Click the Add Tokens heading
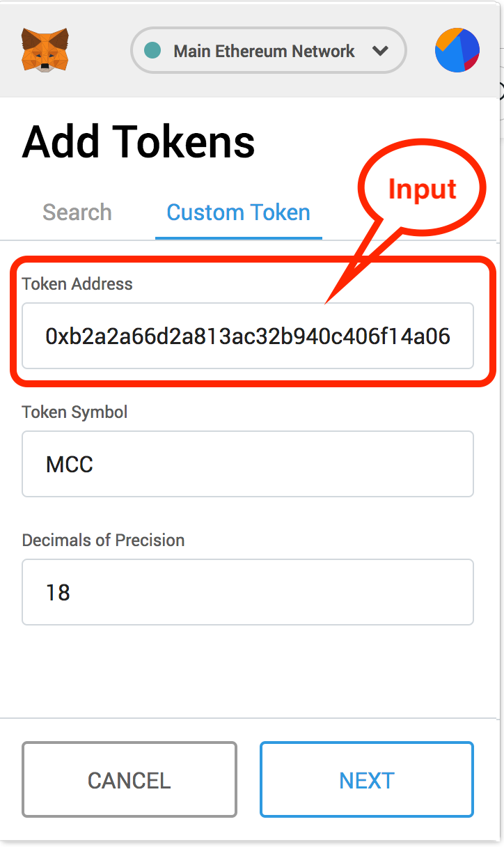This screenshot has width=504, height=847. 139,143
